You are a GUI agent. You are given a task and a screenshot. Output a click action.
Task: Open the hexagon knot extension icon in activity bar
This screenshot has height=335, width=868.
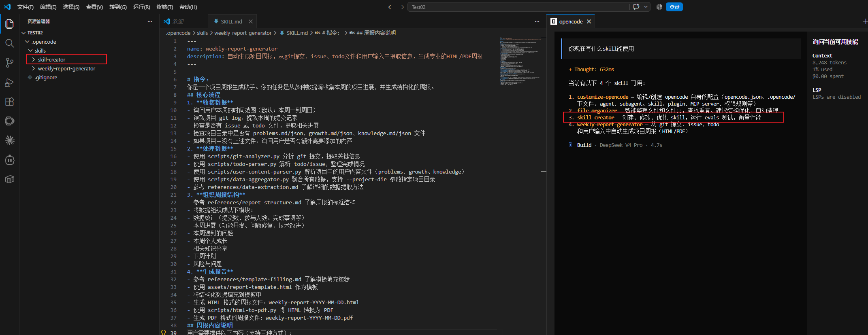10,121
